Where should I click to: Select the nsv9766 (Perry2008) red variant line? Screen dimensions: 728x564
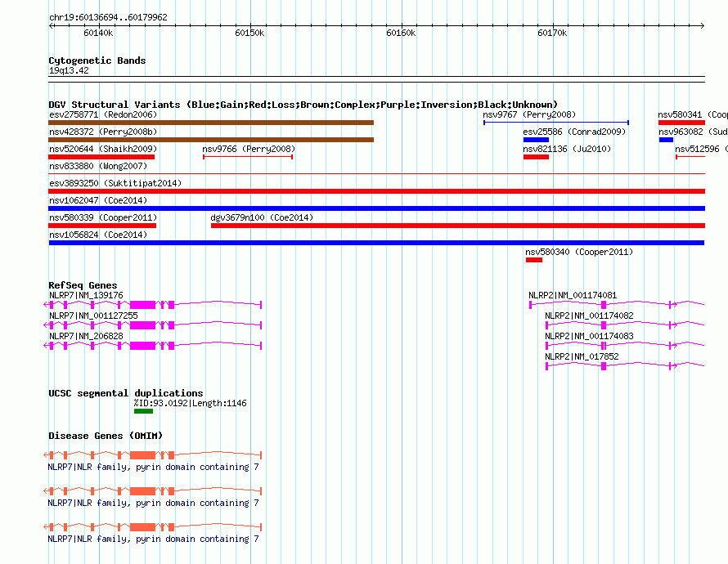pos(248,157)
